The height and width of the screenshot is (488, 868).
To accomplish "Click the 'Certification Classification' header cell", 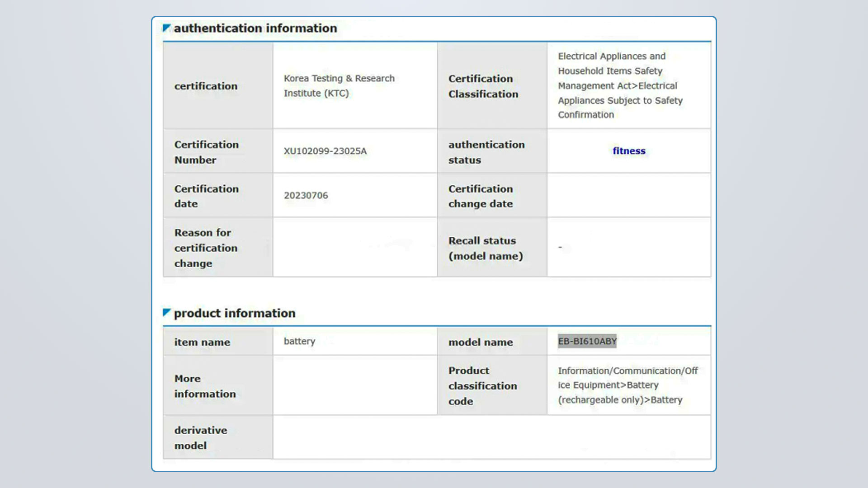I will [492, 86].
